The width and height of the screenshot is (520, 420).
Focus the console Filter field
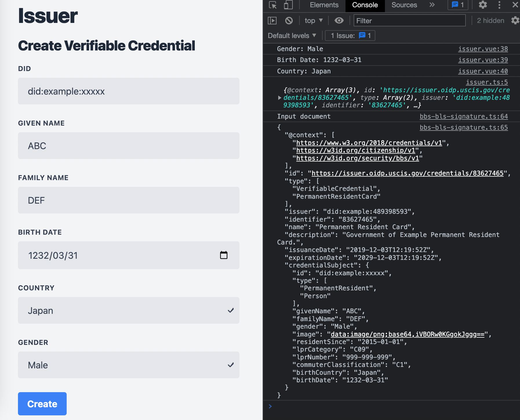click(x=410, y=21)
